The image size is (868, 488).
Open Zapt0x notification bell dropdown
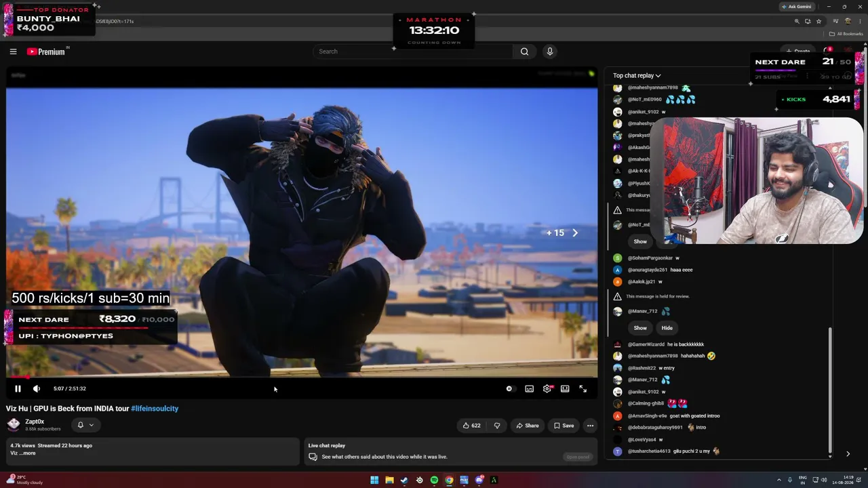click(x=85, y=425)
